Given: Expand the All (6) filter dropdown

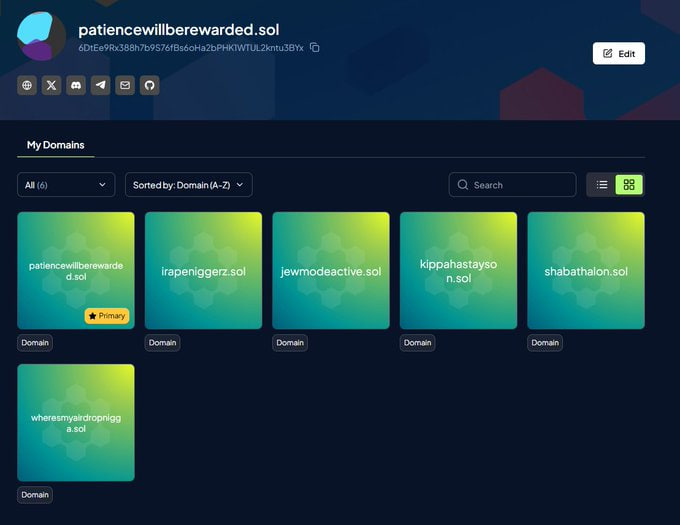Looking at the screenshot, I should 66,185.
